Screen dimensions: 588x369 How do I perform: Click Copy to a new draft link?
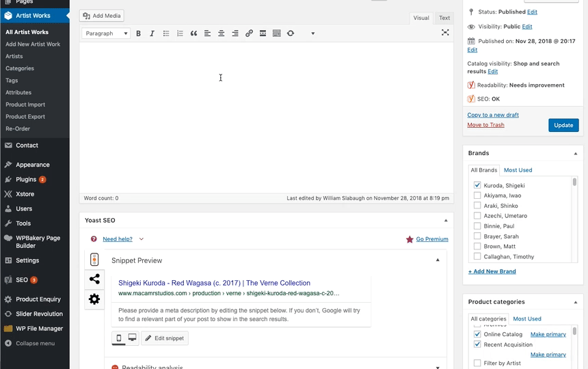point(493,115)
